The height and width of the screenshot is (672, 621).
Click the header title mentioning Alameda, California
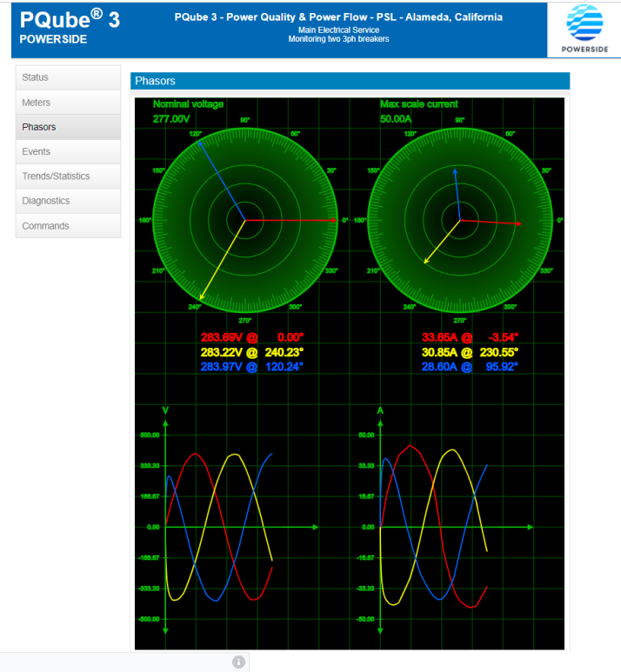338,17
